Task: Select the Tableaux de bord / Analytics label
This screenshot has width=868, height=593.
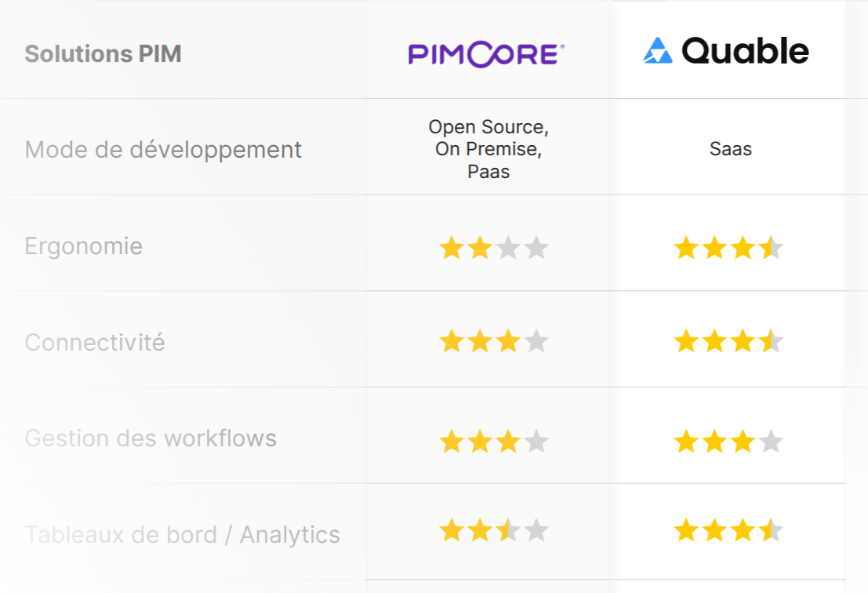Action: (x=183, y=534)
